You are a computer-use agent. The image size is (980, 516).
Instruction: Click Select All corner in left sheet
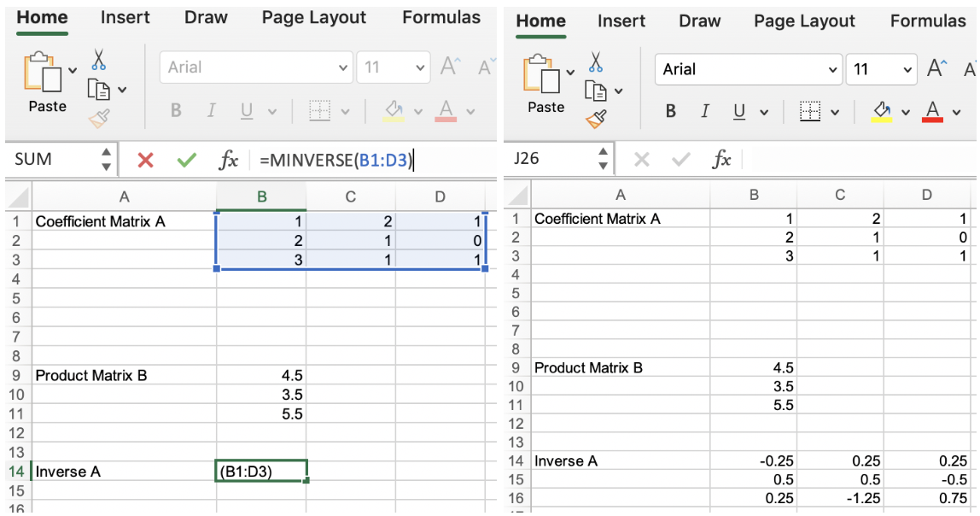(18, 197)
